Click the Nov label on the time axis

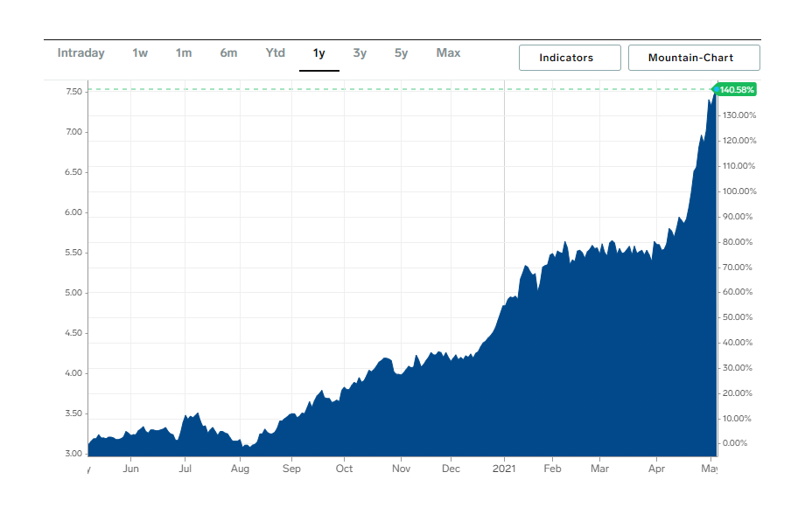tap(400, 469)
